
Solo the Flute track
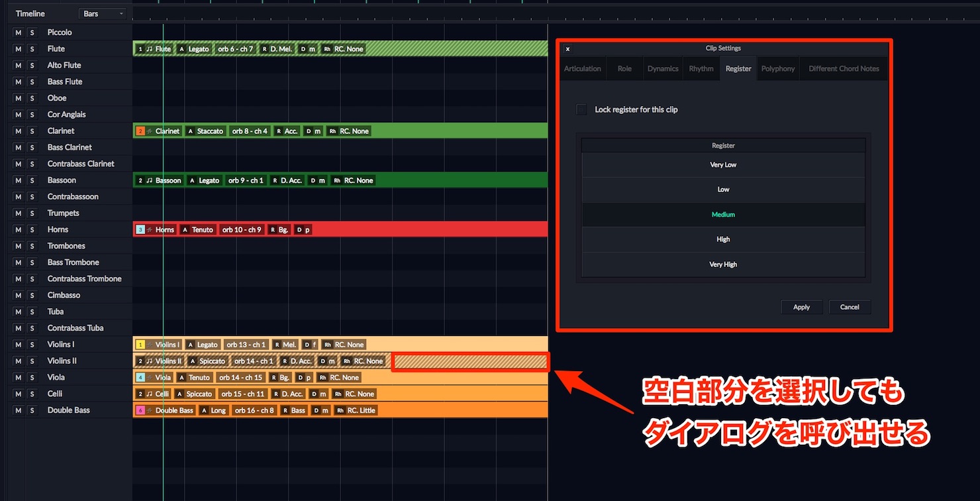click(32, 49)
